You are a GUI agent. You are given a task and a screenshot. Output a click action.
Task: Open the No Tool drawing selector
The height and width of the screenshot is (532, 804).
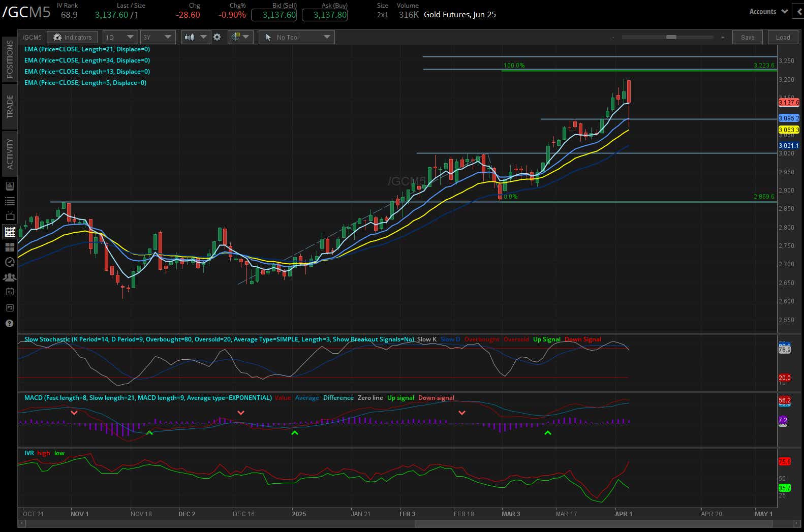click(x=297, y=37)
